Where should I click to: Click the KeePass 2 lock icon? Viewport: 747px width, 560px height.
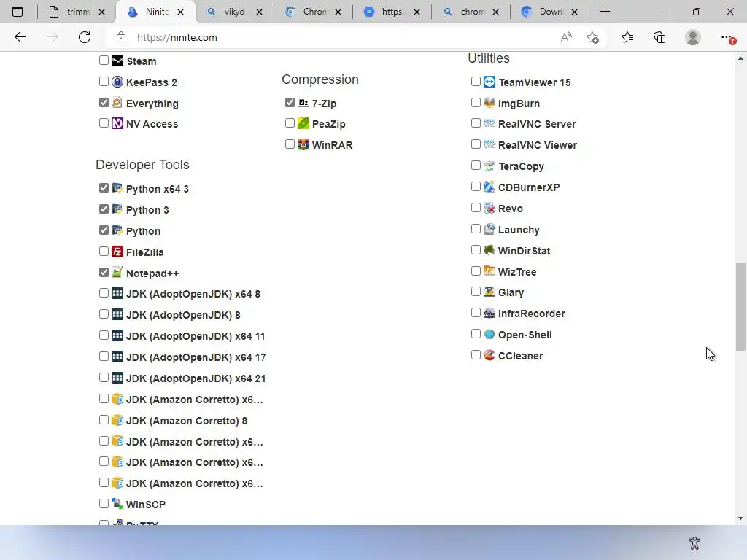[117, 82]
